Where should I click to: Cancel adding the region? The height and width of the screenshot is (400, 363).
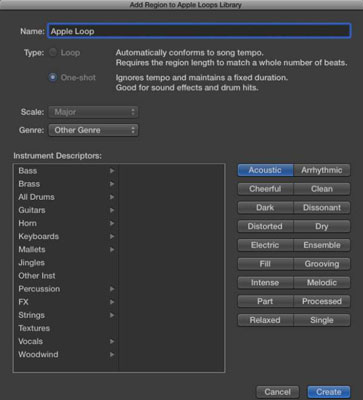[278, 392]
